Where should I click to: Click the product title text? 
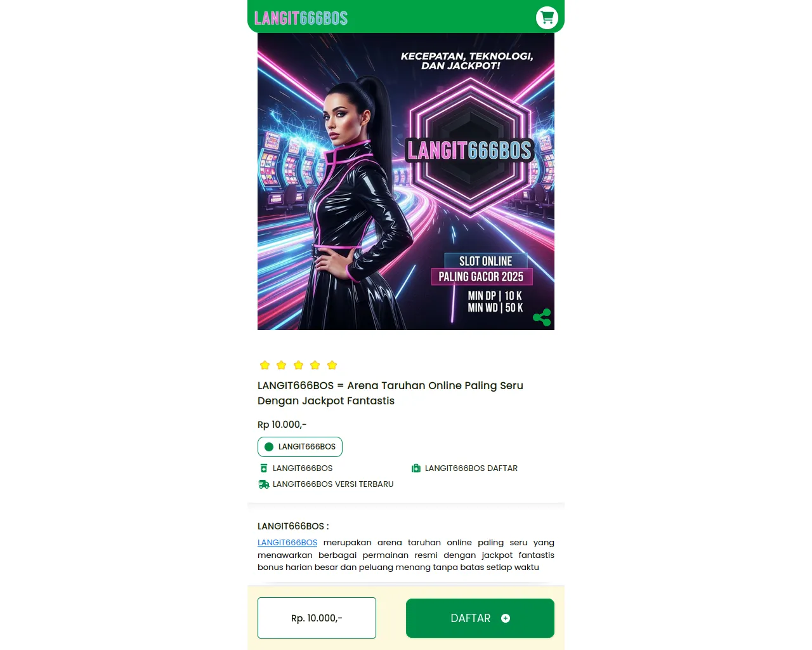[x=390, y=393]
